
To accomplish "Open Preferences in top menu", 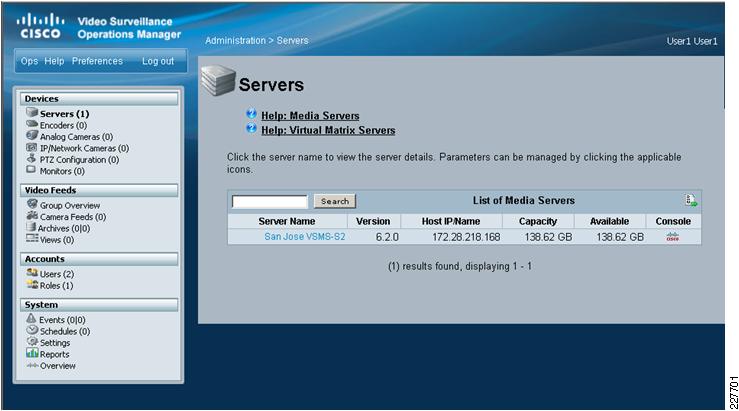I will pos(97,61).
